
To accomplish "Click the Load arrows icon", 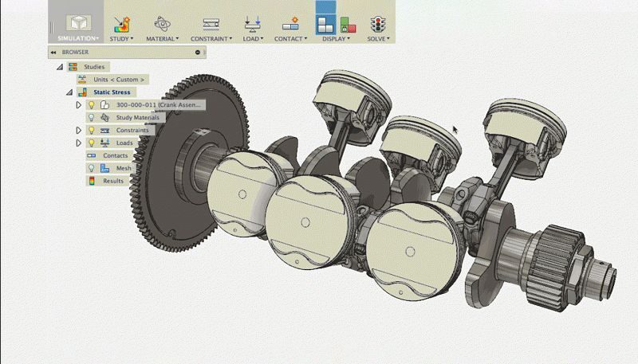I will point(252,23).
